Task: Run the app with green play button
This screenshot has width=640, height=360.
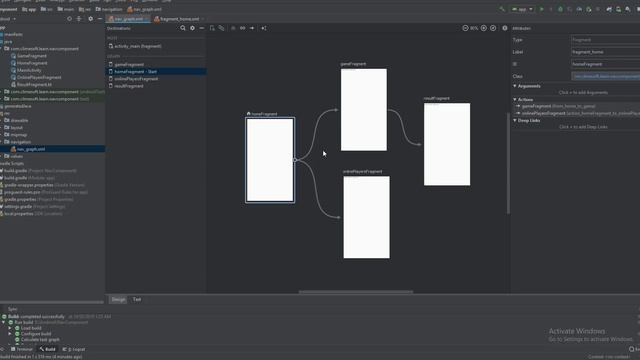Action: (542, 9)
